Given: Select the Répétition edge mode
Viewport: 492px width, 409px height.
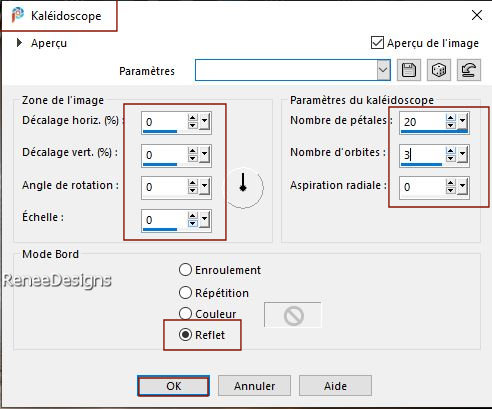Looking at the screenshot, I should click(185, 293).
